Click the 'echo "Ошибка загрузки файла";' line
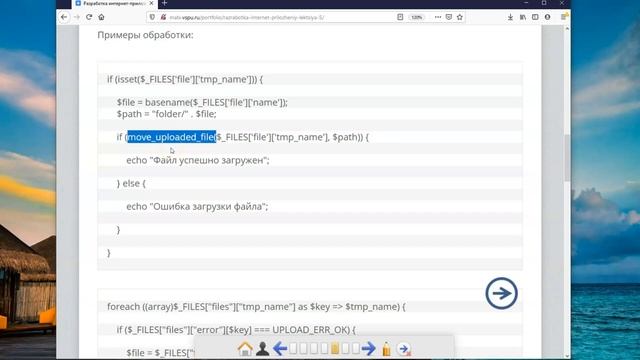This screenshot has width=640, height=360. click(x=197, y=207)
